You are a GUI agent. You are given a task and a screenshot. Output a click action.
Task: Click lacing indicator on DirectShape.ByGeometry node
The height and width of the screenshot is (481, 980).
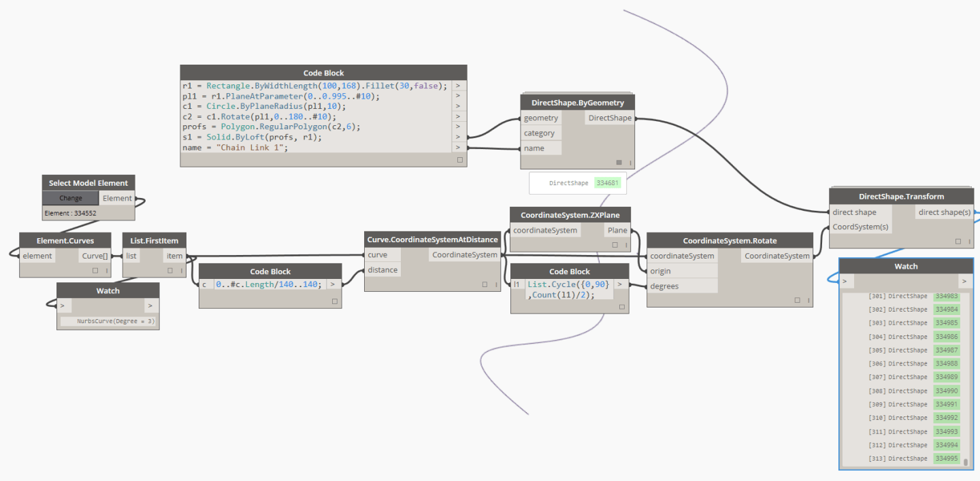coord(630,163)
